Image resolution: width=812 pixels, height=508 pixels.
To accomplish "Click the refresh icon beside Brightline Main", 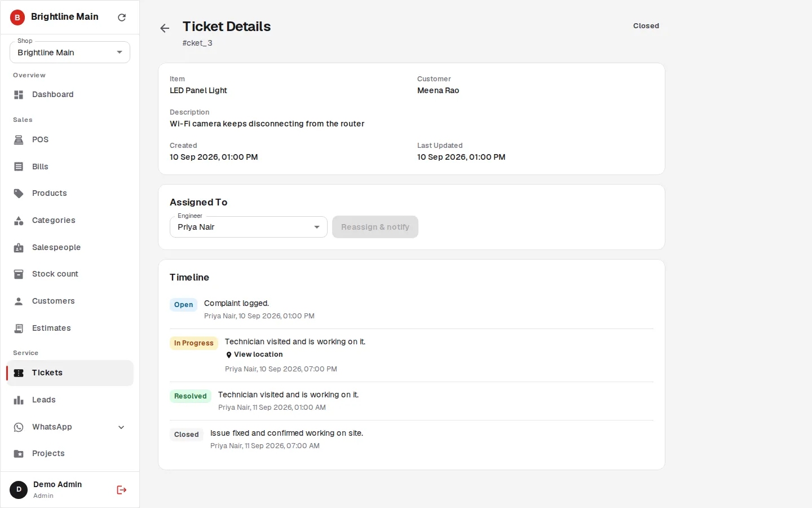I will 122,17.
